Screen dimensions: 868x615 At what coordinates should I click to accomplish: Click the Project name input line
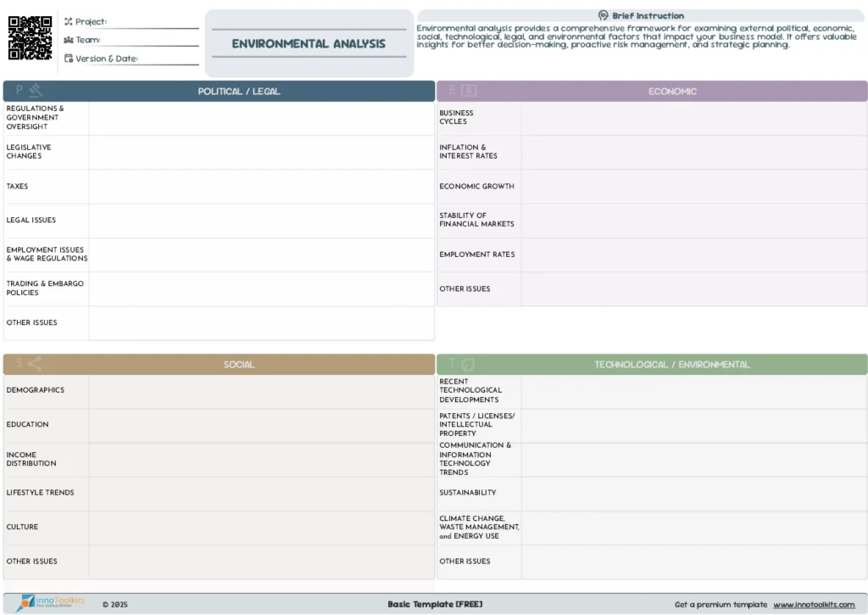pyautogui.click(x=153, y=23)
